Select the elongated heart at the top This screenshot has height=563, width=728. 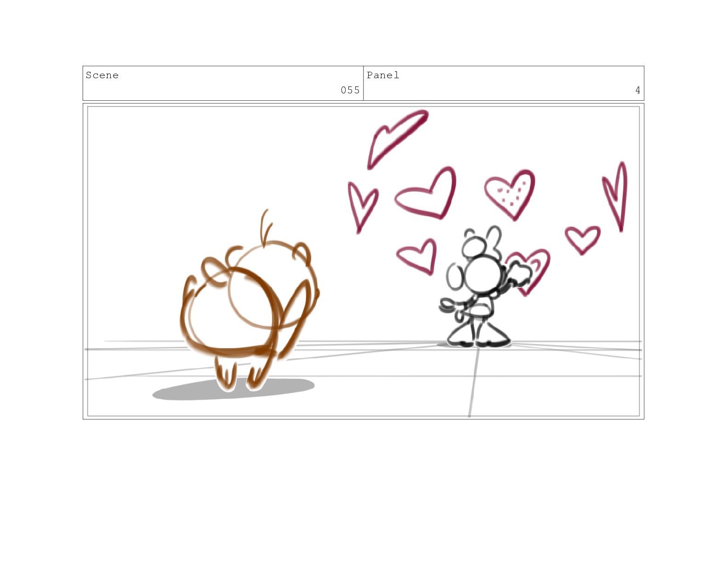pyautogui.click(x=396, y=138)
